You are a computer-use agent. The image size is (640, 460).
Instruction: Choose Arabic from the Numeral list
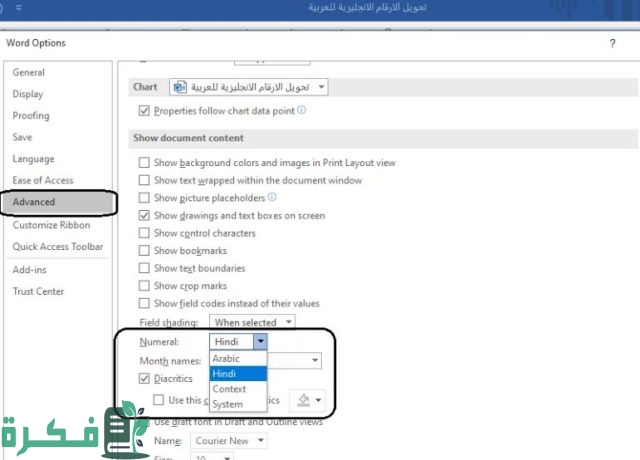pyautogui.click(x=238, y=358)
